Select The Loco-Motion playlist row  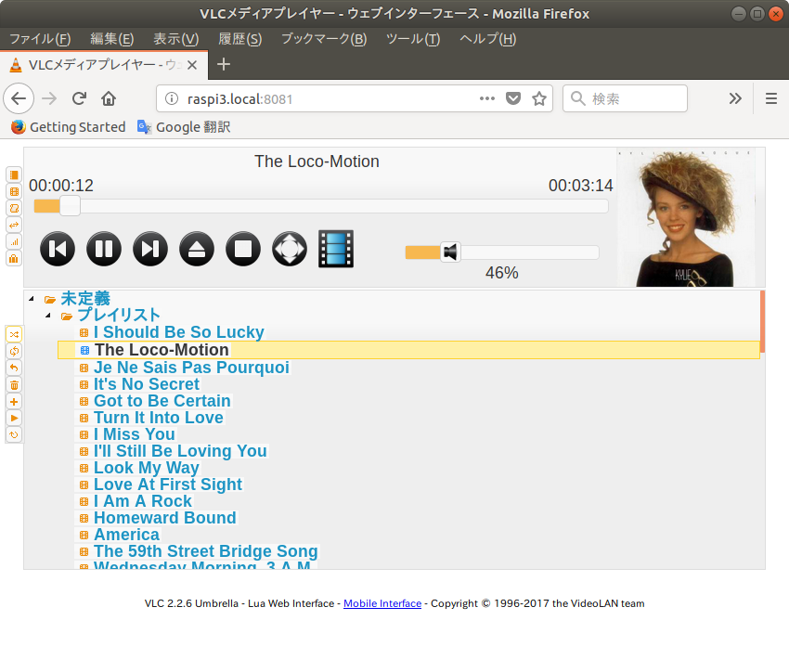tap(408, 350)
